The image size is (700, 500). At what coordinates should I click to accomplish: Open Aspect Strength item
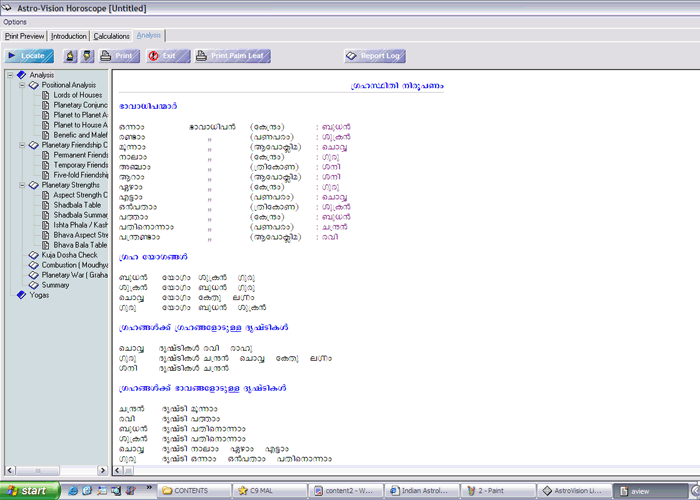pyautogui.click(x=80, y=195)
